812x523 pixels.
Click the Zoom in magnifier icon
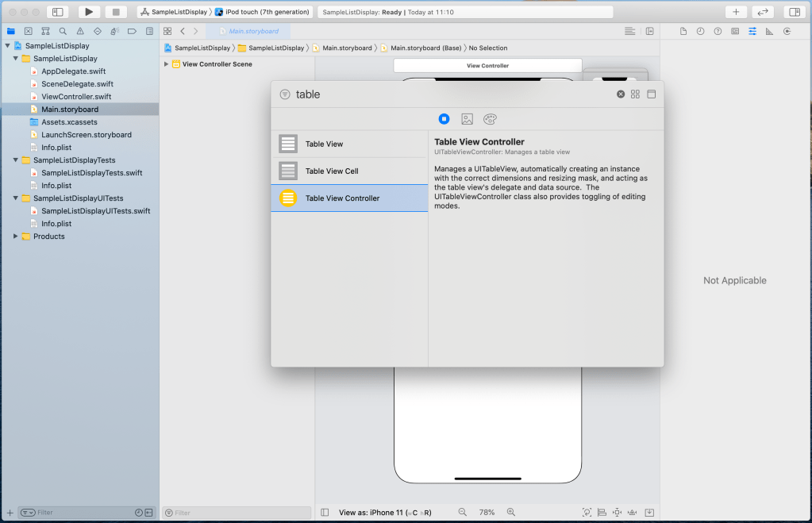pos(511,513)
